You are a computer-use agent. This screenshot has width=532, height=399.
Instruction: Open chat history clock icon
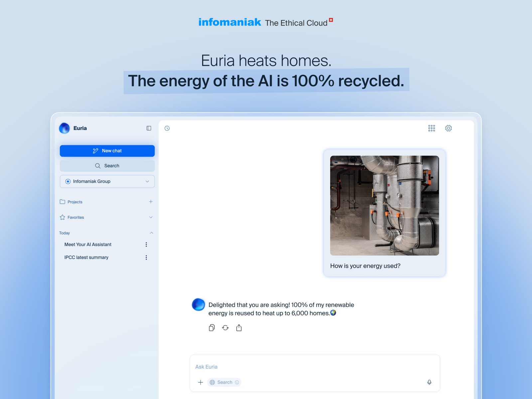pos(167,128)
